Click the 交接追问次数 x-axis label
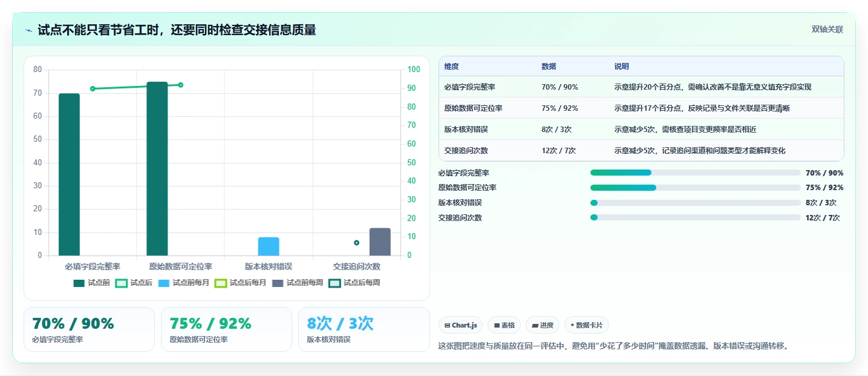 (x=357, y=266)
